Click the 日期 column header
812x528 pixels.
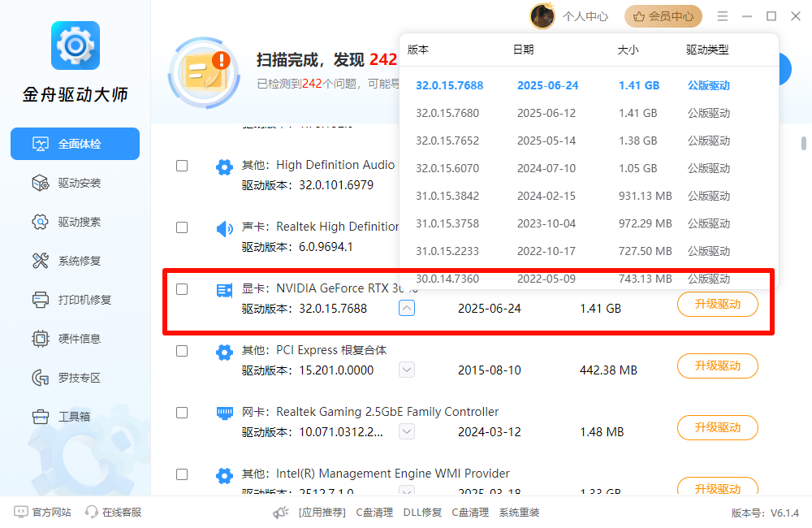[523, 50]
